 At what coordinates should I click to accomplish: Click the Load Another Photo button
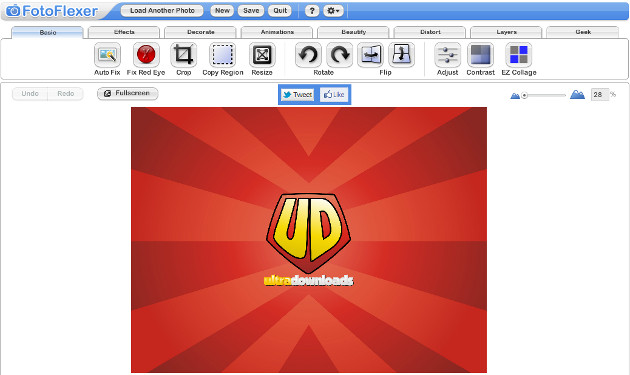click(x=162, y=11)
